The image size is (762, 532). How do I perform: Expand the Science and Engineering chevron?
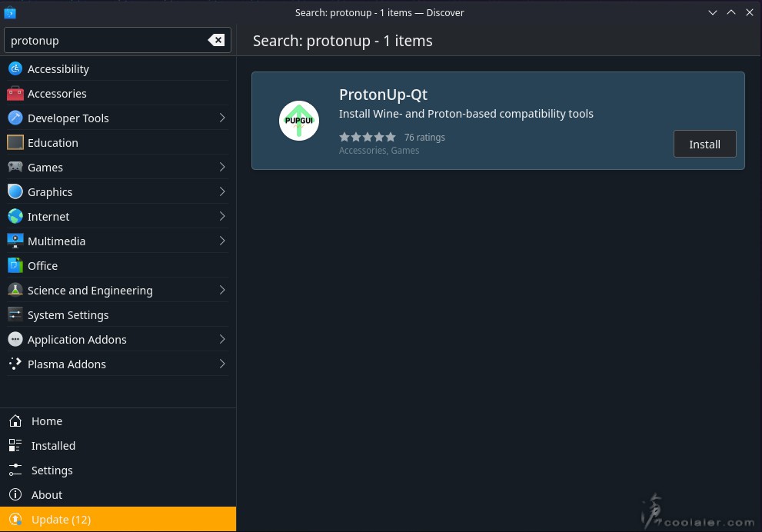pos(222,290)
